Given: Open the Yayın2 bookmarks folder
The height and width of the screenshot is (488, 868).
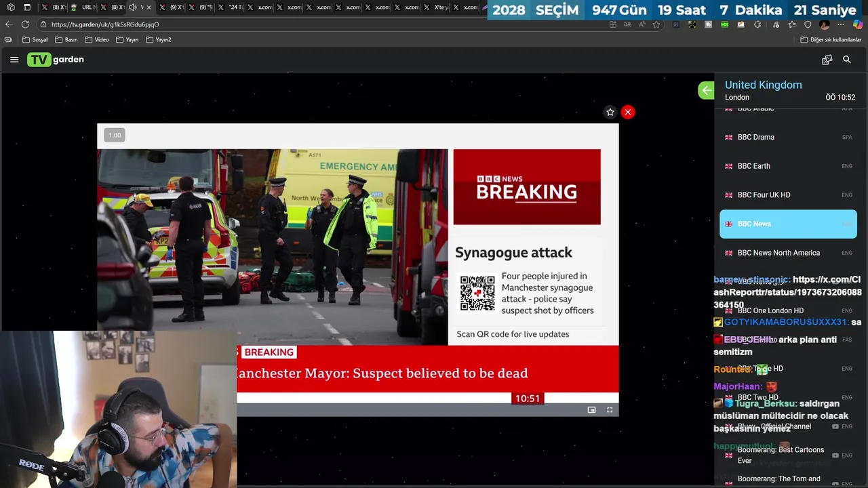Looking at the screenshot, I should tap(159, 40).
